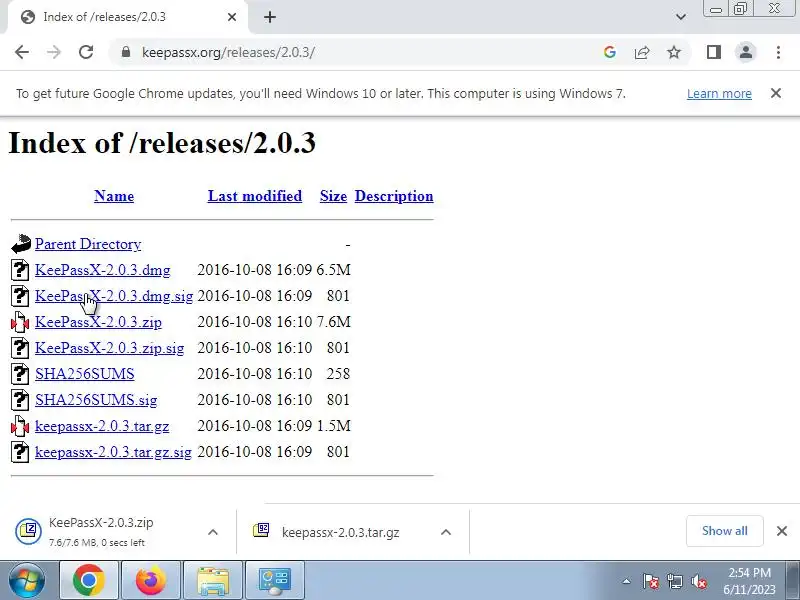The height and width of the screenshot is (600, 800).
Task: Click the muted volume tray icon
Action: [699, 581]
